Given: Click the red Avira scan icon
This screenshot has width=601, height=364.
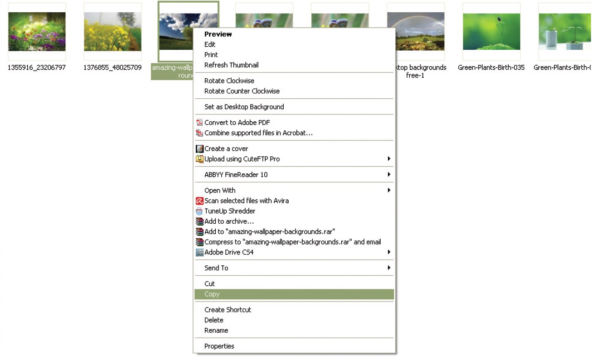Looking at the screenshot, I should [x=199, y=201].
